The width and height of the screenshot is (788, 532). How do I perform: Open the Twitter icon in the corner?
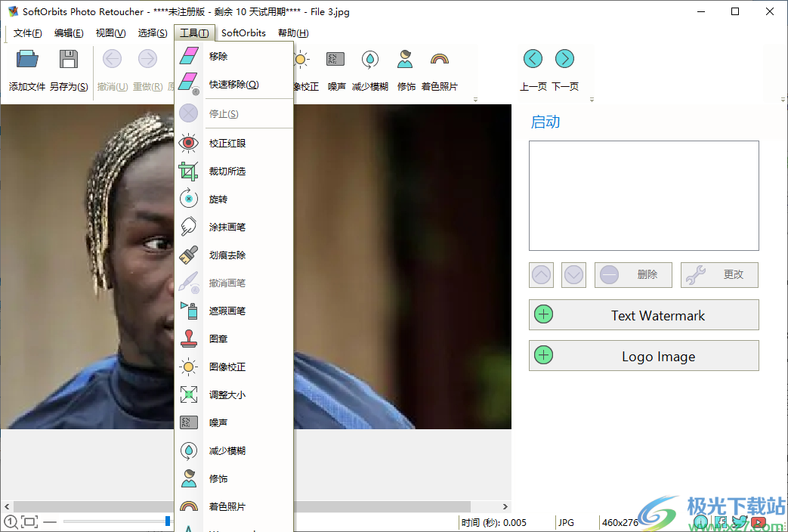pyautogui.click(x=741, y=521)
